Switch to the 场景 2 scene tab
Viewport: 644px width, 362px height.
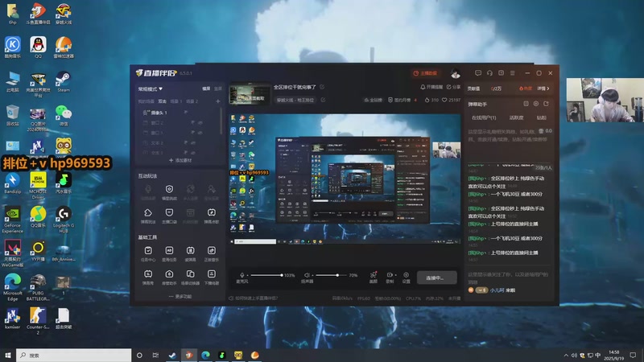click(x=192, y=101)
